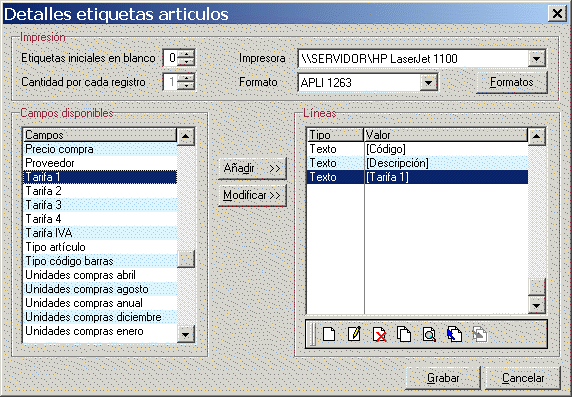Screen dimensions: 572x397
Task: Click the delete line red X icon
Action: (x=379, y=334)
